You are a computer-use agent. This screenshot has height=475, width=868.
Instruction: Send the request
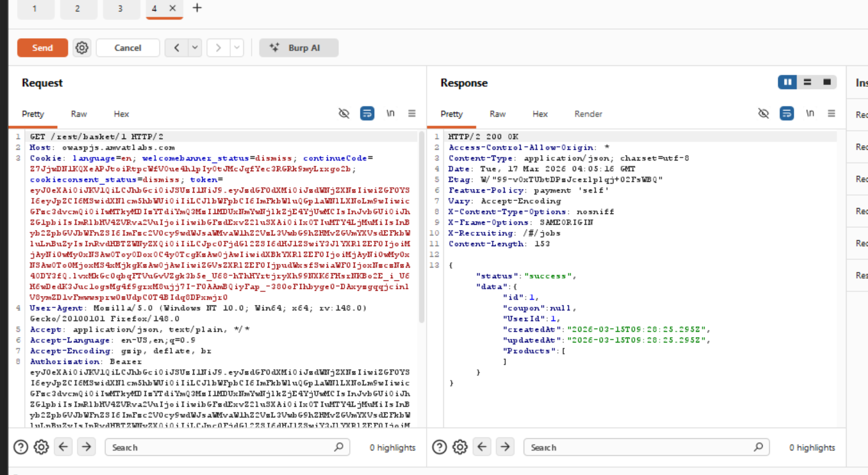[42, 48]
